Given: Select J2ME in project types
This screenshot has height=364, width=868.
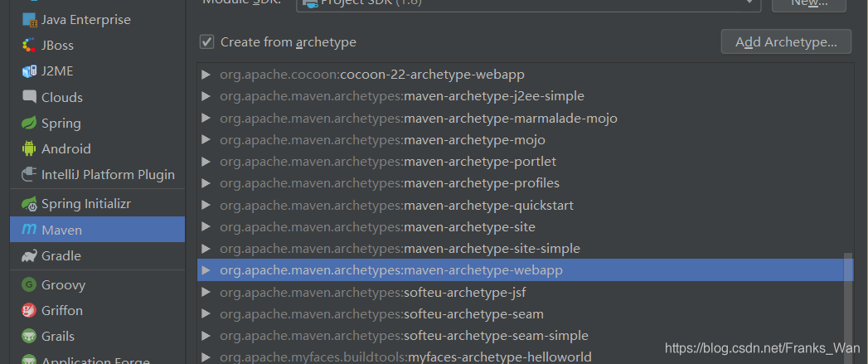Looking at the screenshot, I should [x=98, y=71].
